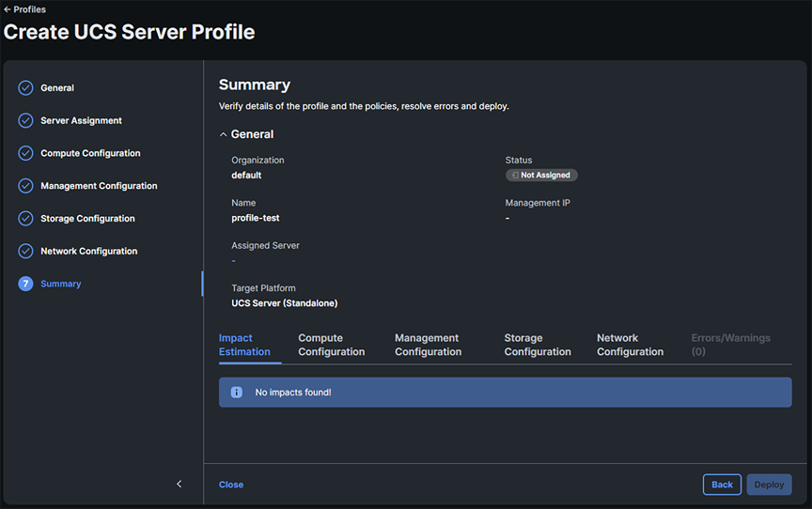Click the Close link
The width and height of the screenshot is (812, 509).
click(x=231, y=485)
